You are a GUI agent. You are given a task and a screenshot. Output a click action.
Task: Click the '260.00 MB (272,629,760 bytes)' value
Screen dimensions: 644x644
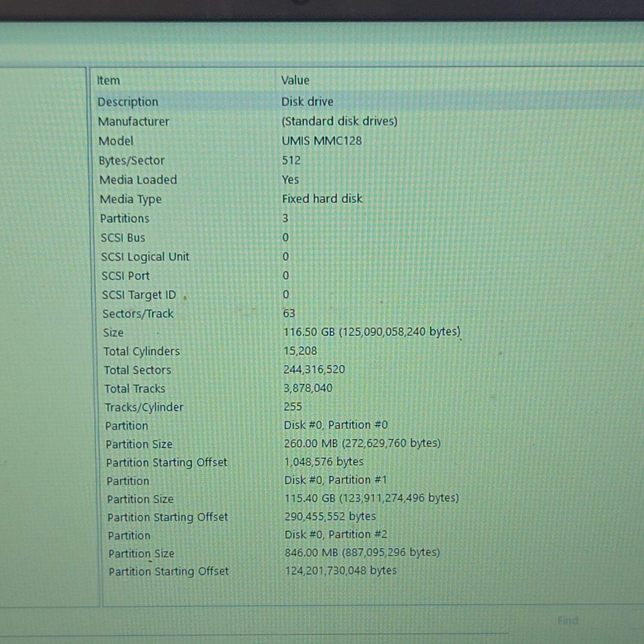362,443
